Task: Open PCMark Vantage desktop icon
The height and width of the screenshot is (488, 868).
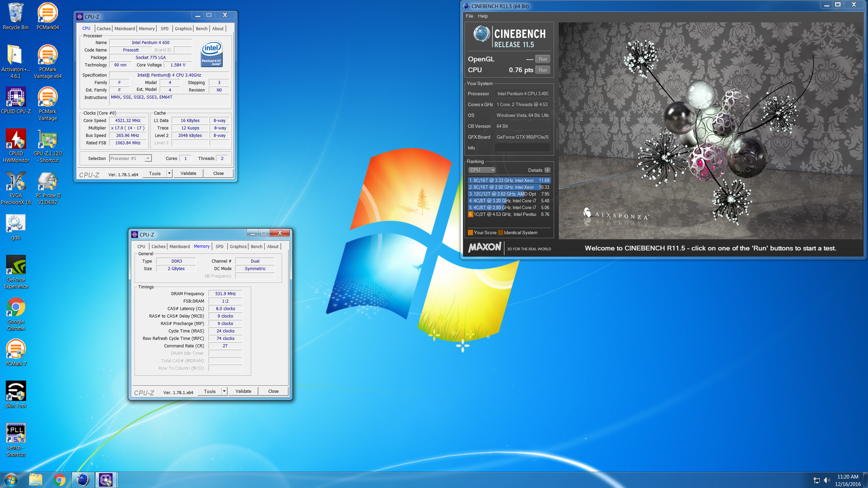Action: click(x=47, y=104)
